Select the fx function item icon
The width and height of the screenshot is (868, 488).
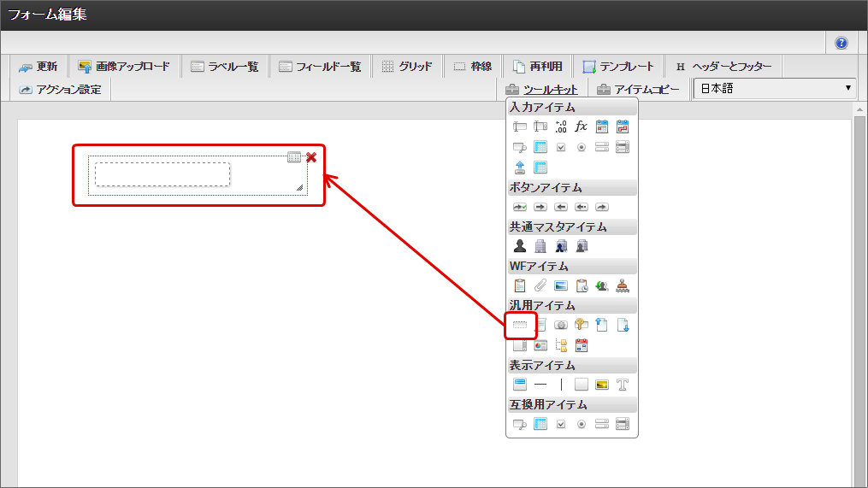pyautogui.click(x=581, y=126)
